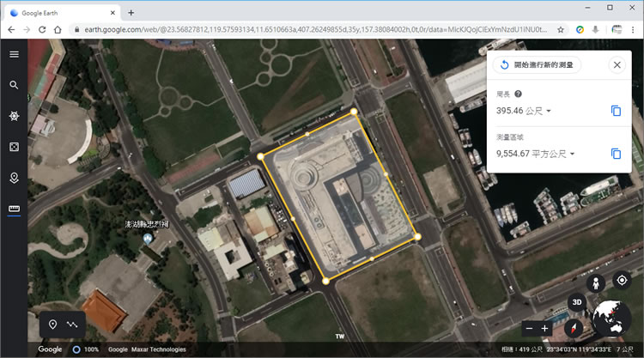Click the earth.google.com address bar

(x=315, y=29)
